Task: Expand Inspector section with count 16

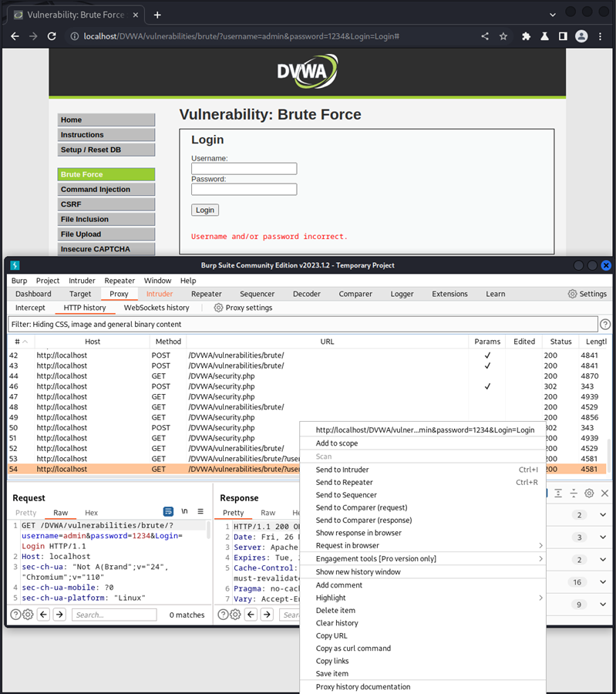Action: (603, 582)
